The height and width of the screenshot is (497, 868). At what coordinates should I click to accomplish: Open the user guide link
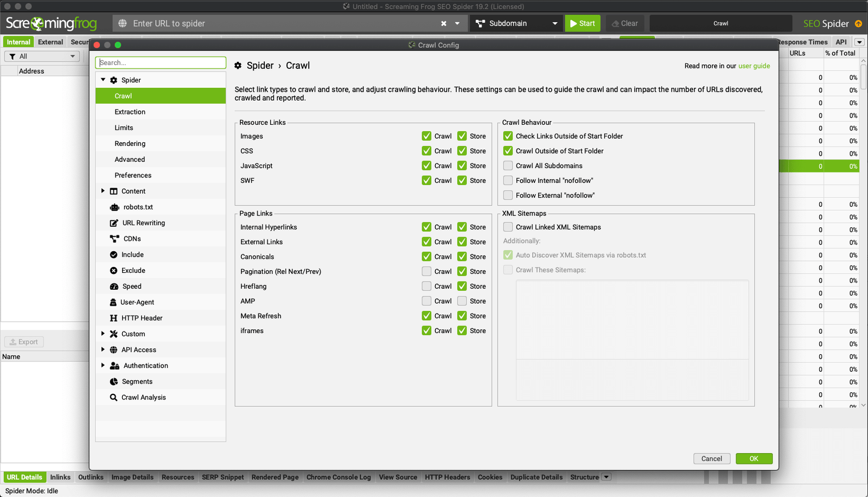pos(754,66)
